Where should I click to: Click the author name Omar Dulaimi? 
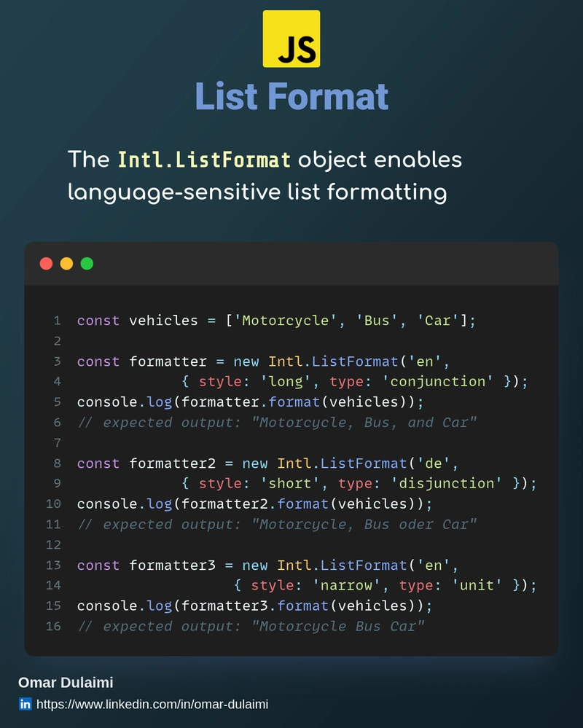66,683
